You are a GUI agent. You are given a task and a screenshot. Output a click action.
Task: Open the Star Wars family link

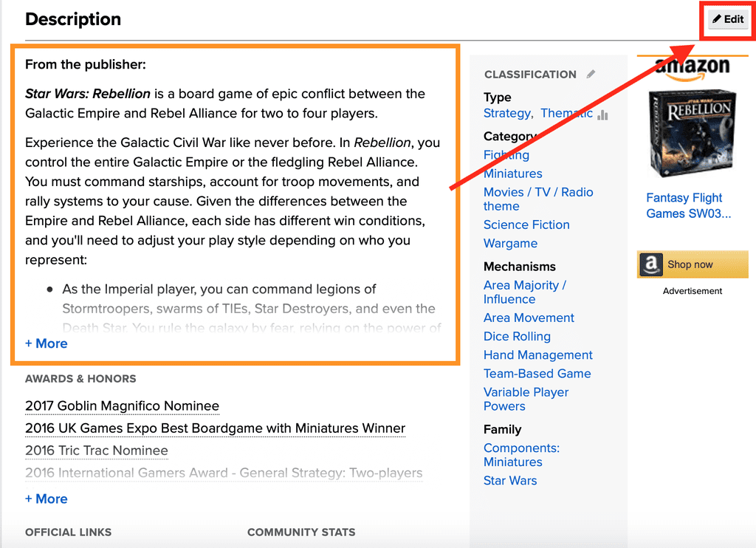[x=510, y=481]
